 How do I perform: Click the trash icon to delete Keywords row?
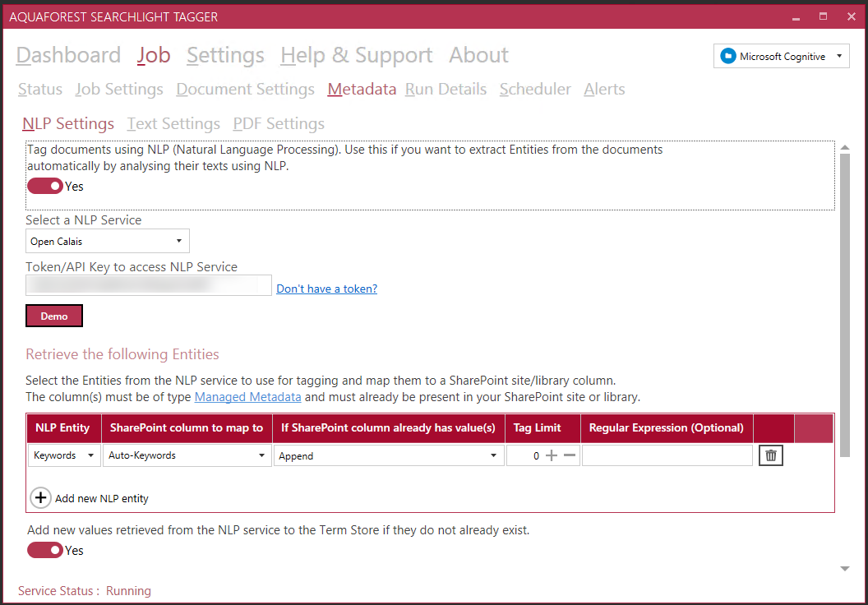coord(770,455)
